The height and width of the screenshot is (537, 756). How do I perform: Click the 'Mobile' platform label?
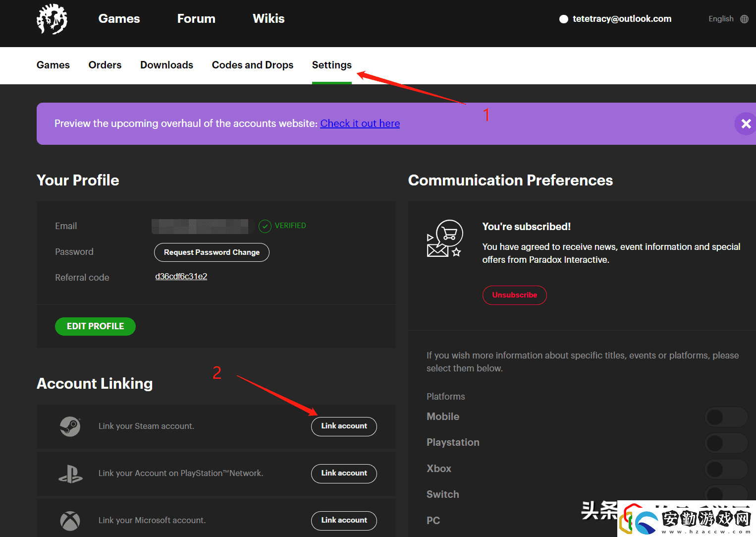pyautogui.click(x=443, y=417)
